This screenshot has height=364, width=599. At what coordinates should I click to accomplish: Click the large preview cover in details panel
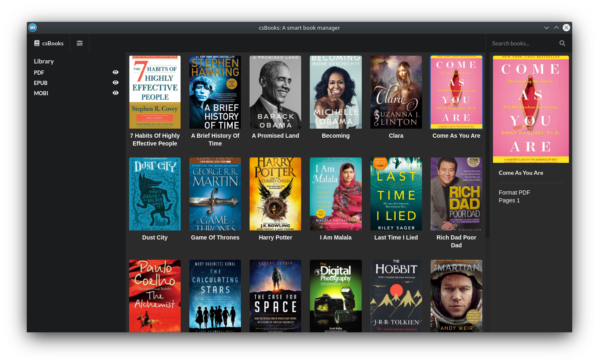(x=531, y=109)
